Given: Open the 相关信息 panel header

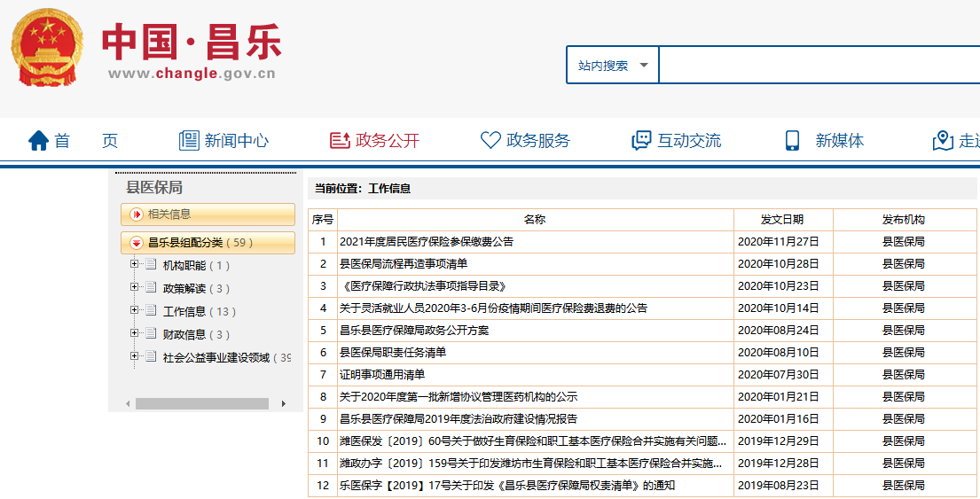Looking at the screenshot, I should coord(208,214).
